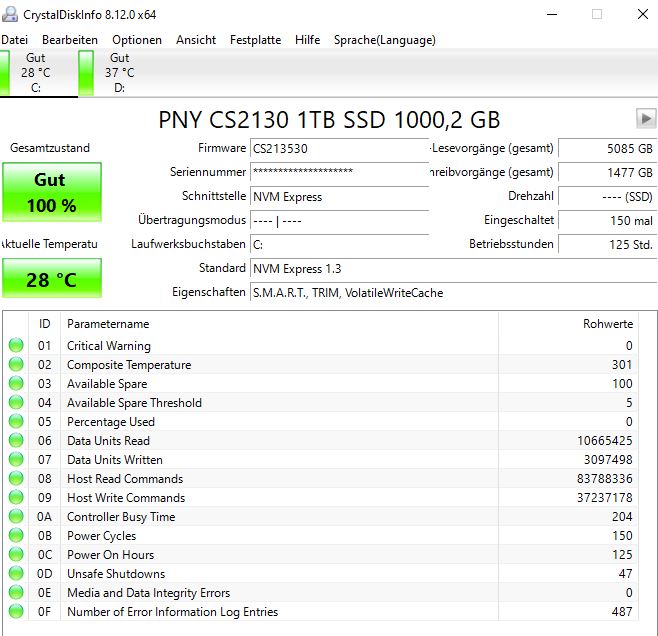The height and width of the screenshot is (636, 658).
Task: Click the status icon for Available Spare Threshold
Action: click(16, 402)
